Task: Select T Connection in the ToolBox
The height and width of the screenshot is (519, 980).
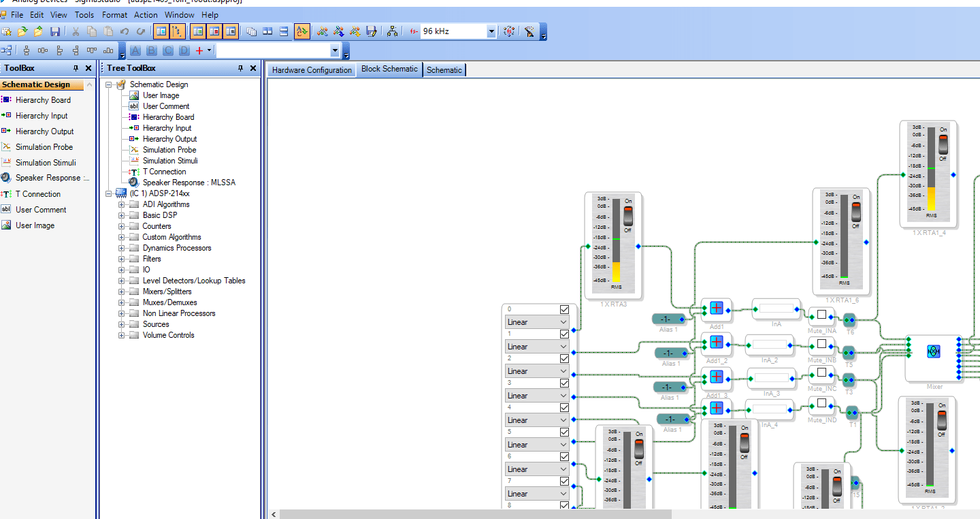Action: [38, 194]
